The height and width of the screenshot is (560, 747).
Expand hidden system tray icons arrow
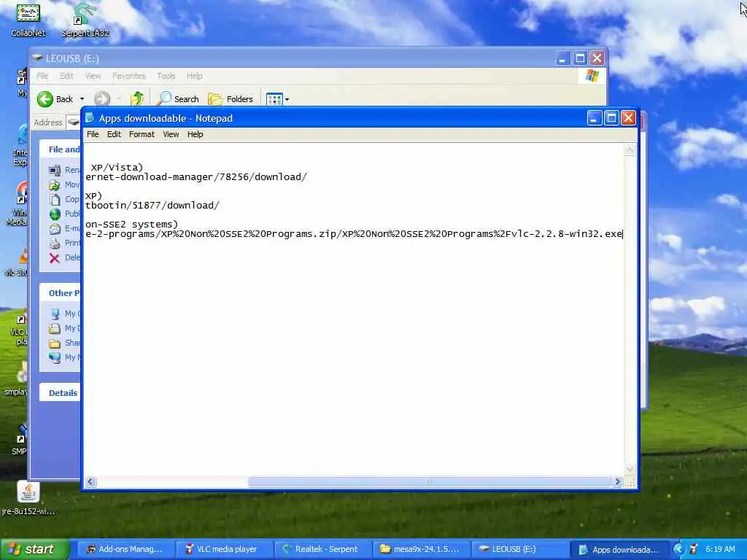tap(679, 549)
